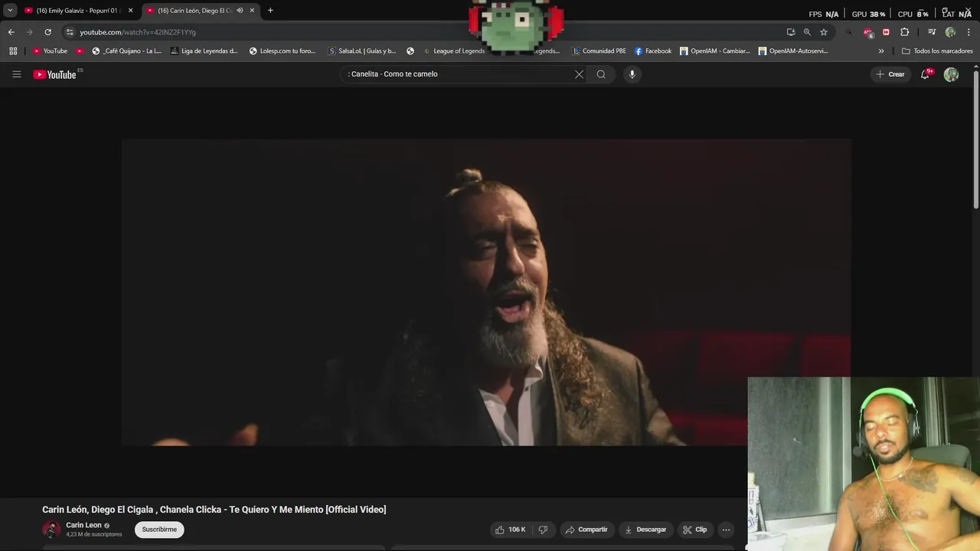Close the Emily Galaviz tab
Viewport: 980px width, 551px height.
[x=130, y=11]
